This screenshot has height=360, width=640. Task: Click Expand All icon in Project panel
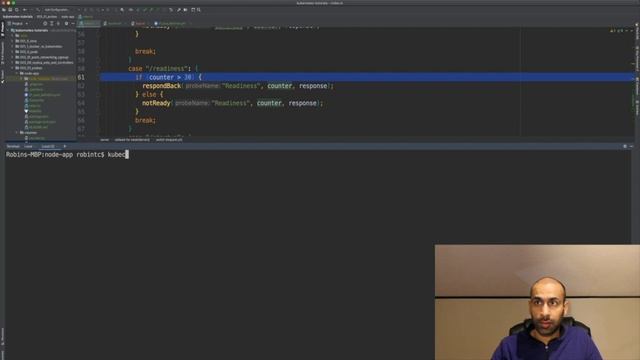(51, 24)
